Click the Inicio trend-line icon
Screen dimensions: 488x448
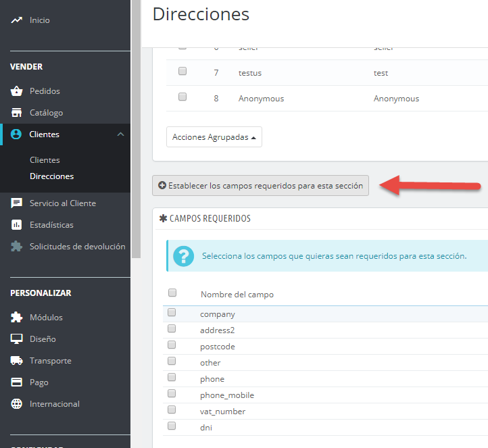[x=16, y=20]
